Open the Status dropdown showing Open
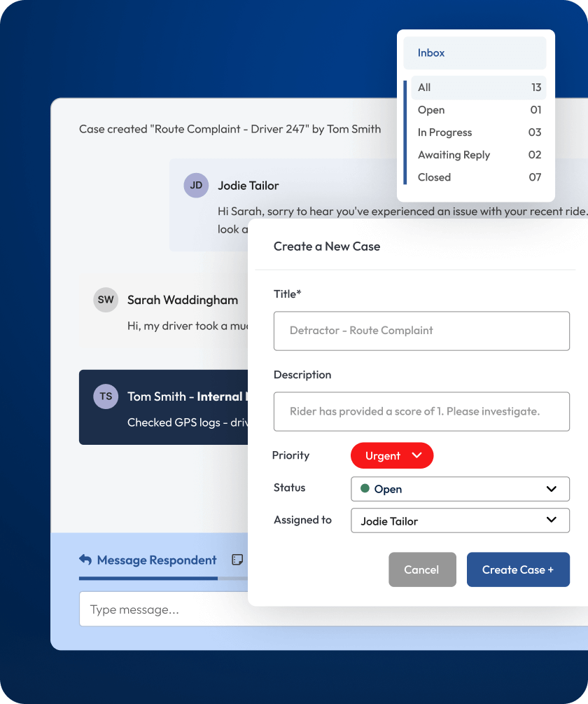This screenshot has width=588, height=704. pos(460,489)
